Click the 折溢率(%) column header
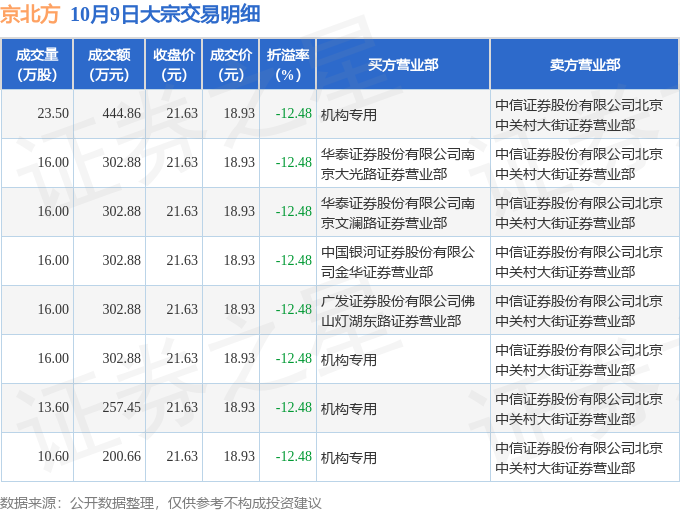Image resolution: width=680 pixels, height=512 pixels. click(288, 64)
